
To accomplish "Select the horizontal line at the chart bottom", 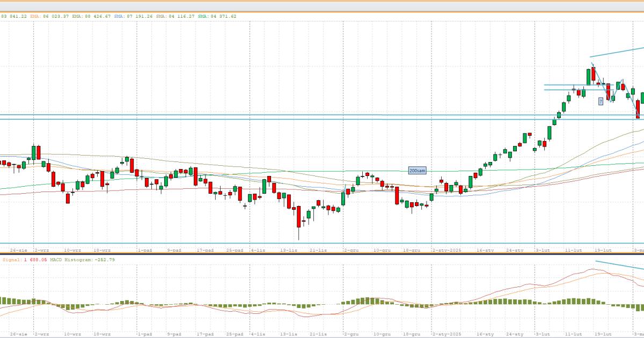I will tap(322, 243).
